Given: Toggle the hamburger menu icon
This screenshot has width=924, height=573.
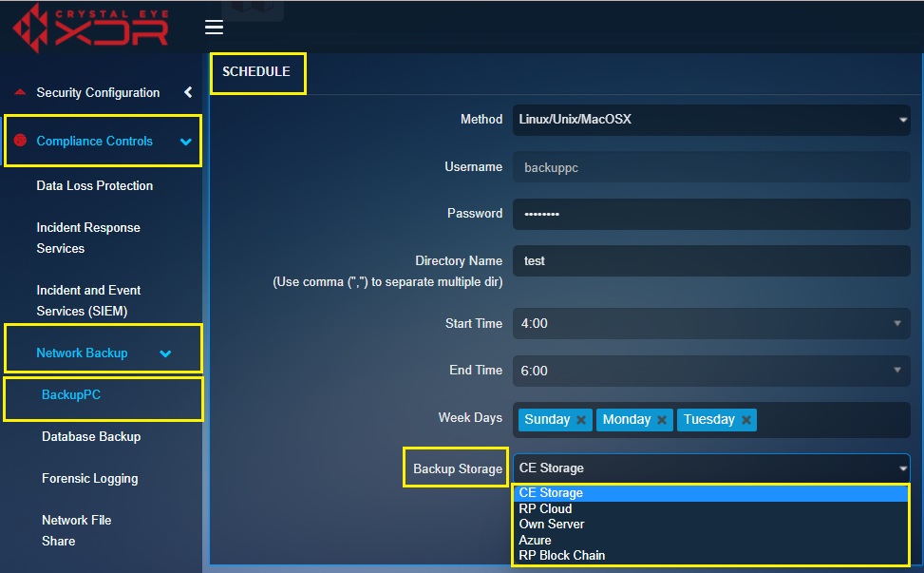Looking at the screenshot, I should point(214,28).
